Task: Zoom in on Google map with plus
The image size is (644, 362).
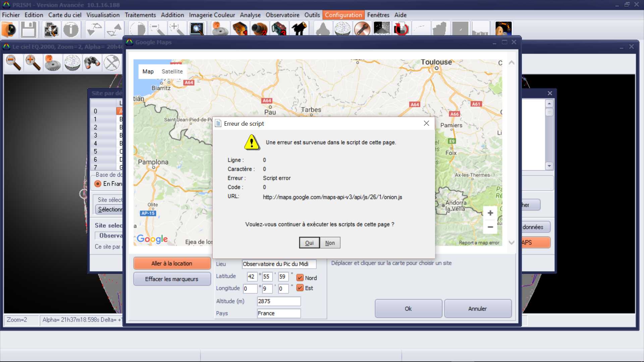Action: tap(490, 213)
